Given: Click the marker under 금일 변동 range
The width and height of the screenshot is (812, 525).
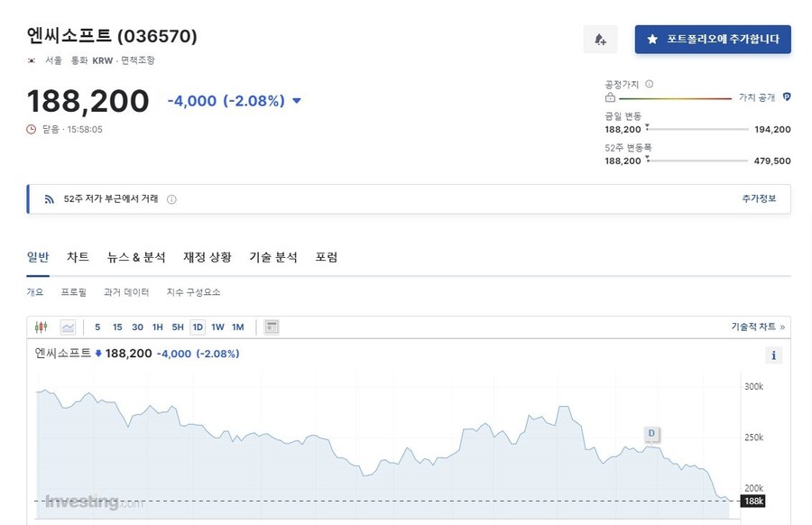Looking at the screenshot, I should point(647,128).
